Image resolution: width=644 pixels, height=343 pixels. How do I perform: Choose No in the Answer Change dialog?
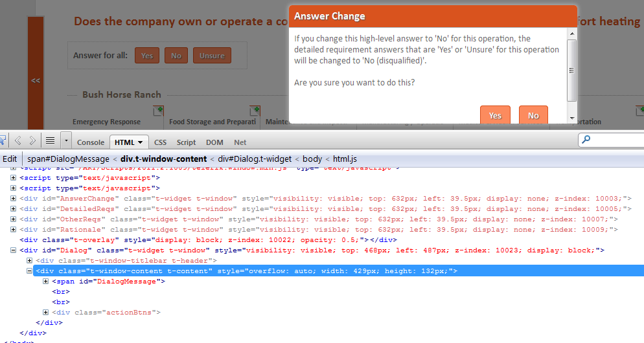pyautogui.click(x=533, y=115)
